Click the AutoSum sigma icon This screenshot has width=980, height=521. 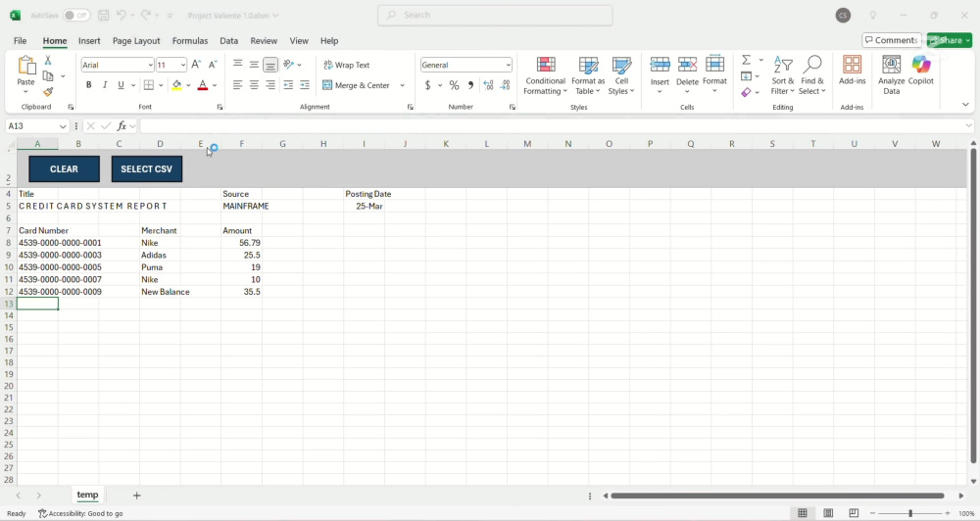click(x=746, y=60)
